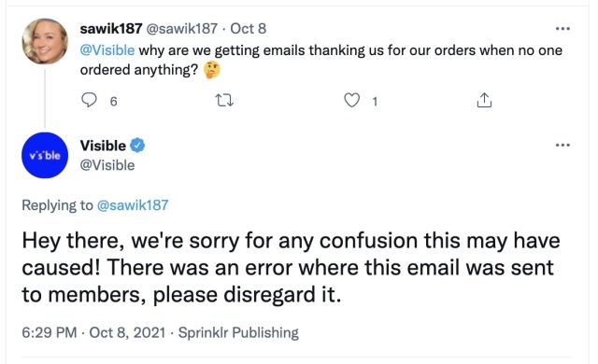The width and height of the screenshot is (598, 364).
Task: Click @sawik187 in the Replying to line
Action: [x=133, y=205]
